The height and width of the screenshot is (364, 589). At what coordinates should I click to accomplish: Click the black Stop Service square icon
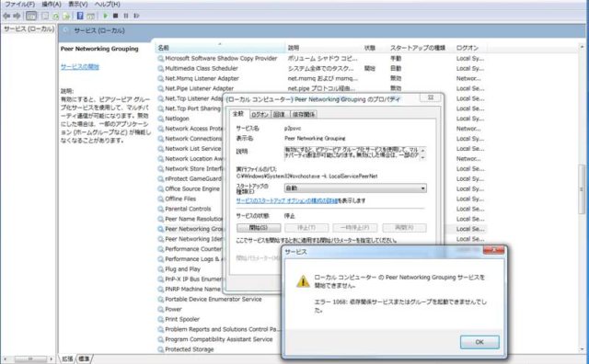[116, 16]
